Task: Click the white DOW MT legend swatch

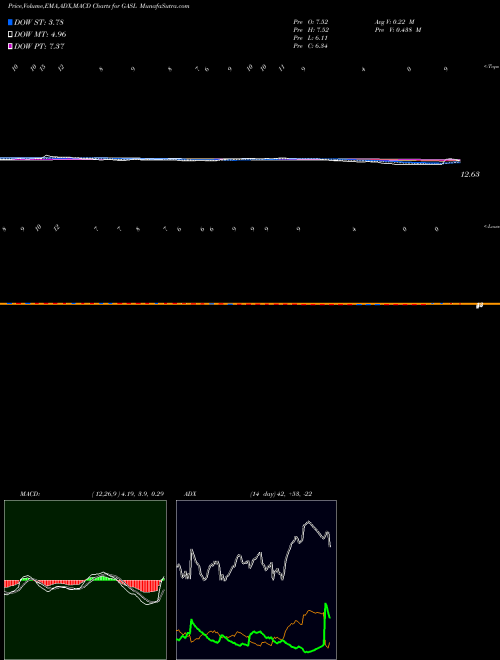Action: pos(10,35)
